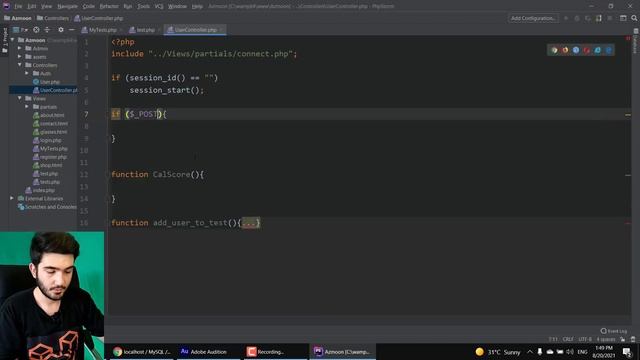The height and width of the screenshot is (360, 640).
Task: Open the Search Everywhere magnifier icon
Action: point(634,18)
